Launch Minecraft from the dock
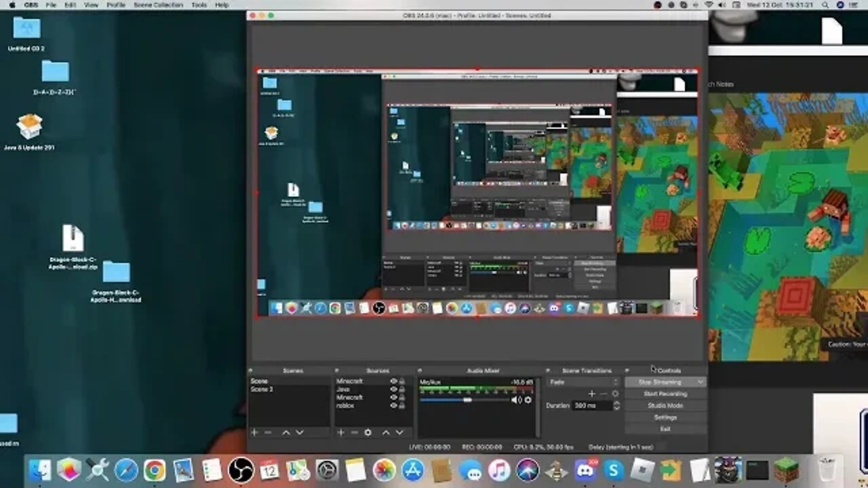 click(786, 470)
